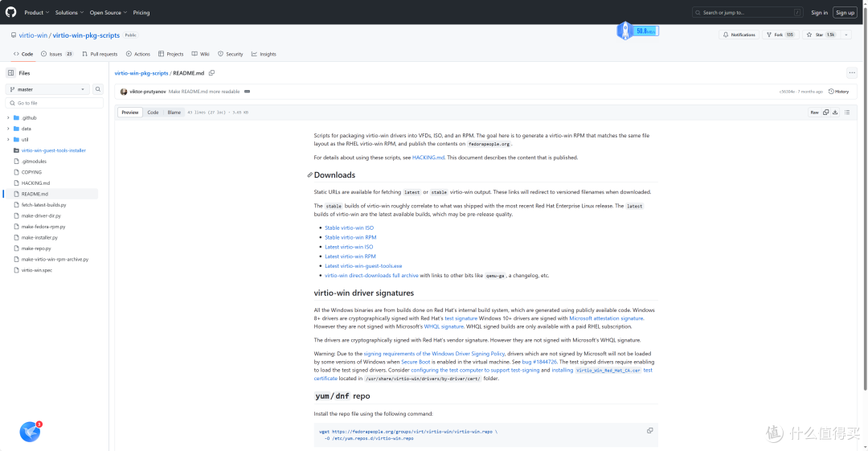Open the Pull requests tab

click(x=100, y=54)
